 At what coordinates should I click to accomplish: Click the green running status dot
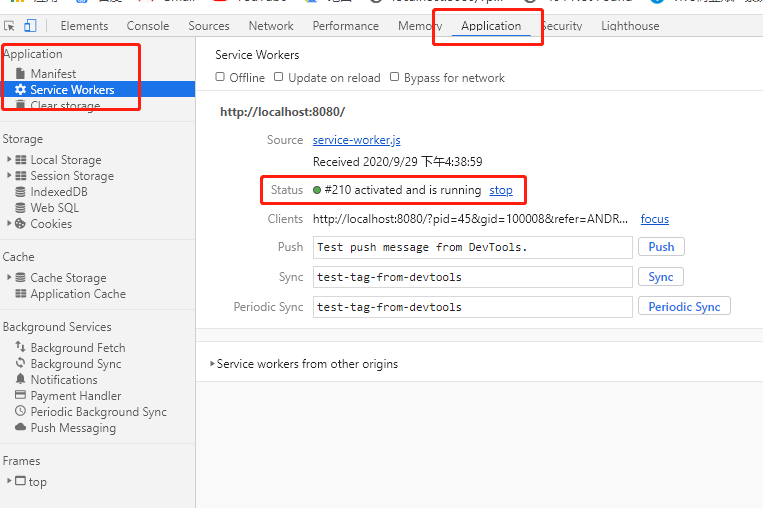(317, 190)
